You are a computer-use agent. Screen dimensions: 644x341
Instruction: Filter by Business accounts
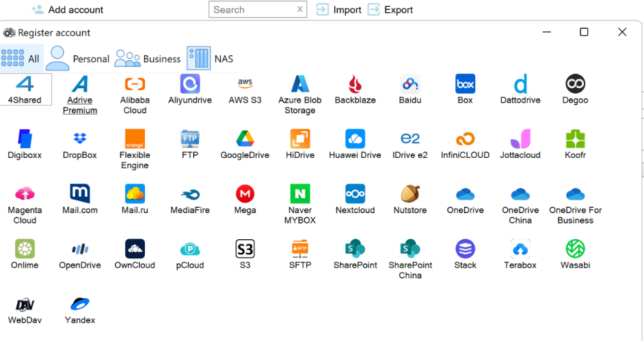[148, 58]
